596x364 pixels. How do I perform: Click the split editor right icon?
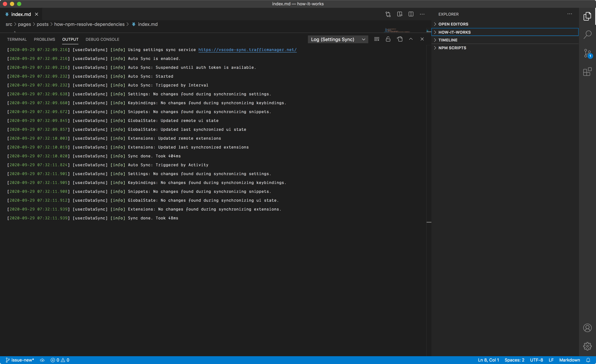[411, 14]
